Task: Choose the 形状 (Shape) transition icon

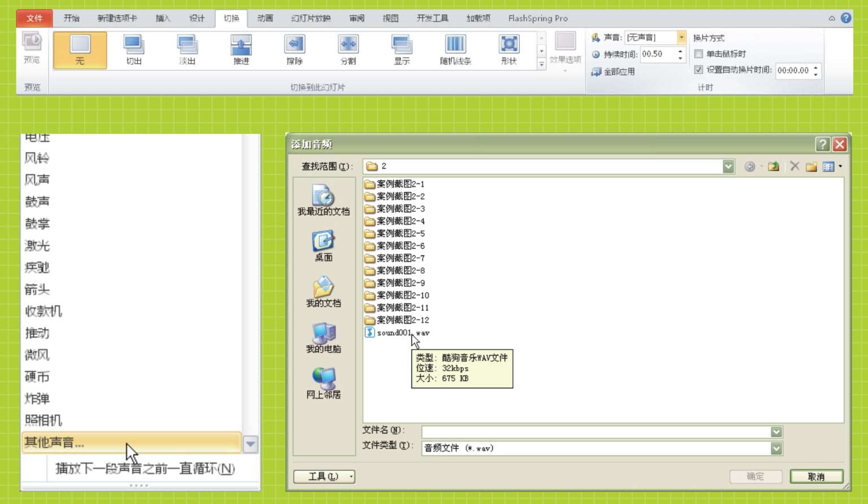Action: pyautogui.click(x=509, y=50)
